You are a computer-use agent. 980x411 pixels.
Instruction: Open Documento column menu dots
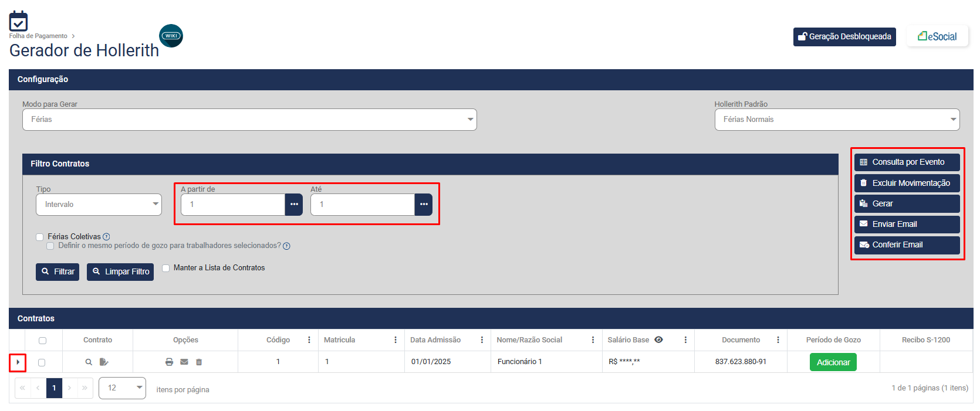(x=778, y=340)
